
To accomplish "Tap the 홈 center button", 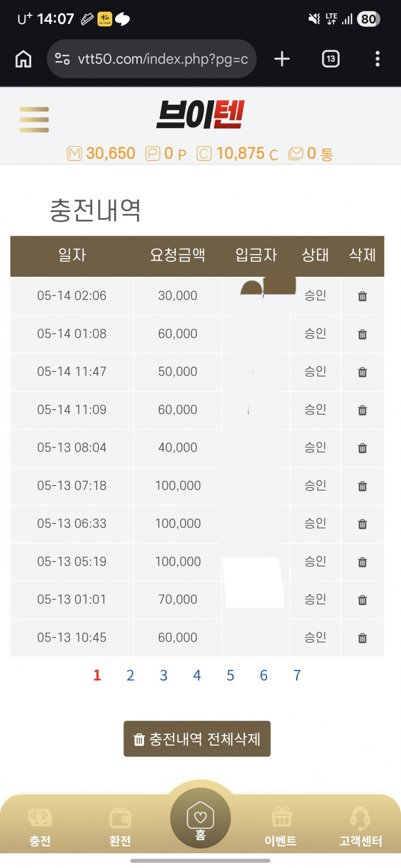I will pos(200,819).
